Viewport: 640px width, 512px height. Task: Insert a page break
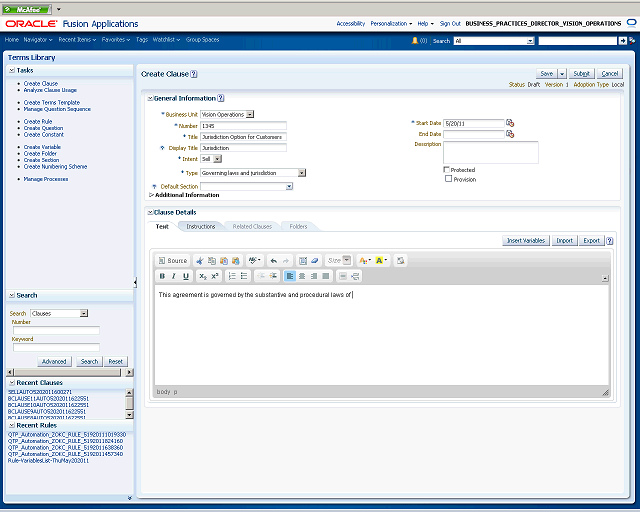355,276
